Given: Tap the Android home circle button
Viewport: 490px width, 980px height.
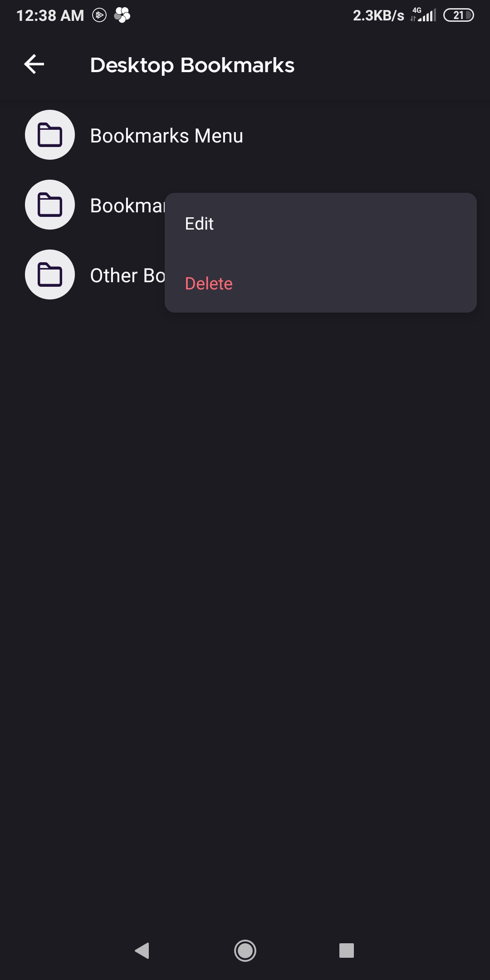Looking at the screenshot, I should (x=245, y=950).
